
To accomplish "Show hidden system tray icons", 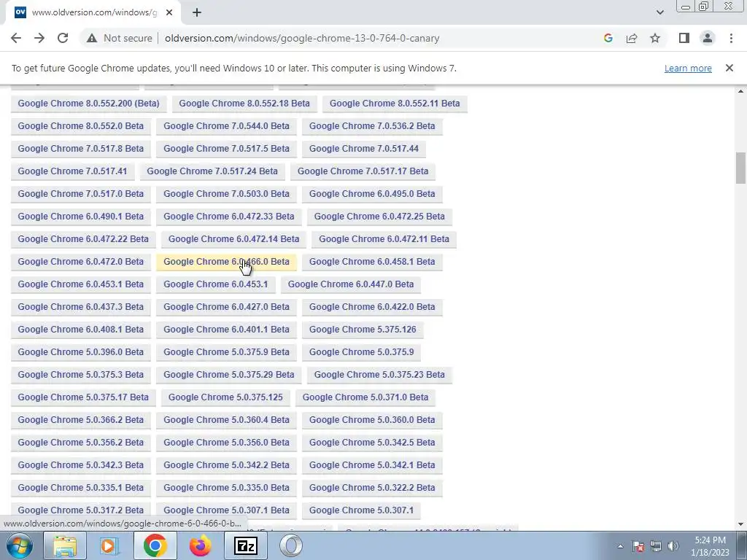I will [x=620, y=546].
